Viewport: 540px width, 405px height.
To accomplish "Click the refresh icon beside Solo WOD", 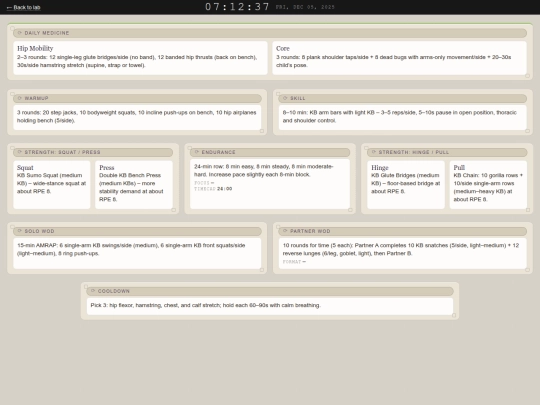I will 20,231.
